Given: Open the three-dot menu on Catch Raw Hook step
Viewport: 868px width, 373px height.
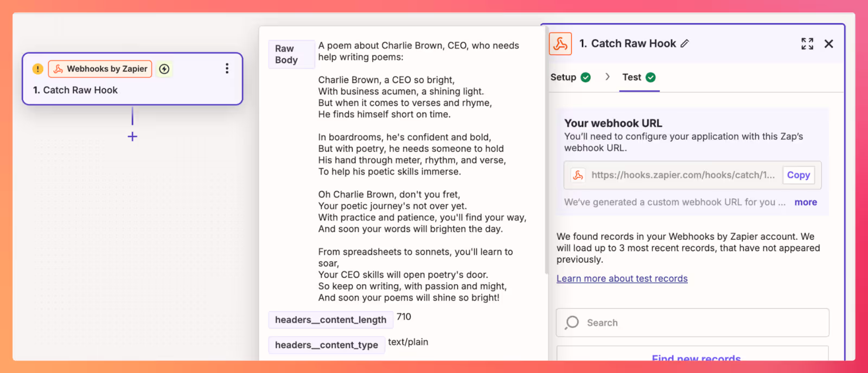Looking at the screenshot, I should [227, 68].
